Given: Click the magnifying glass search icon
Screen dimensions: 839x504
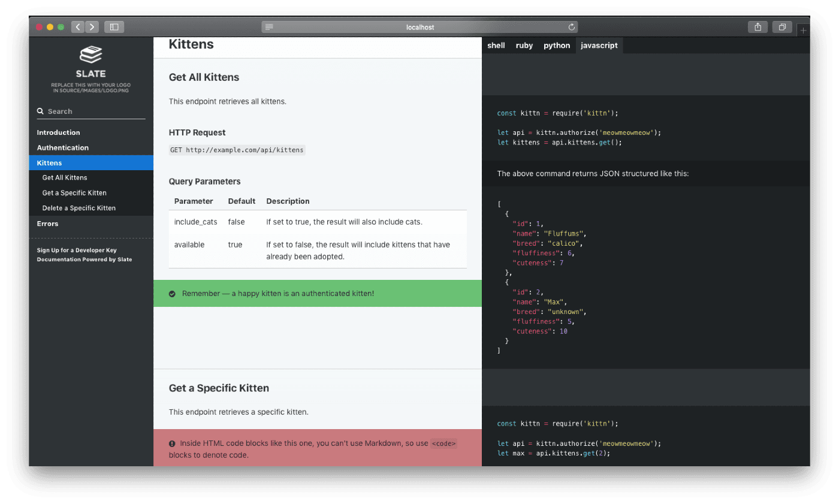Looking at the screenshot, I should click(x=40, y=111).
